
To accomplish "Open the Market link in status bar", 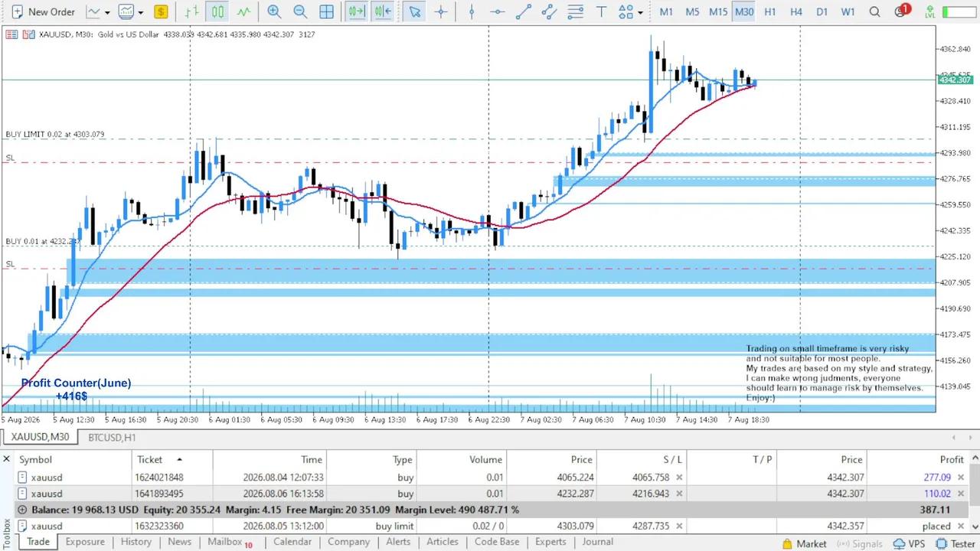I will click(804, 544).
